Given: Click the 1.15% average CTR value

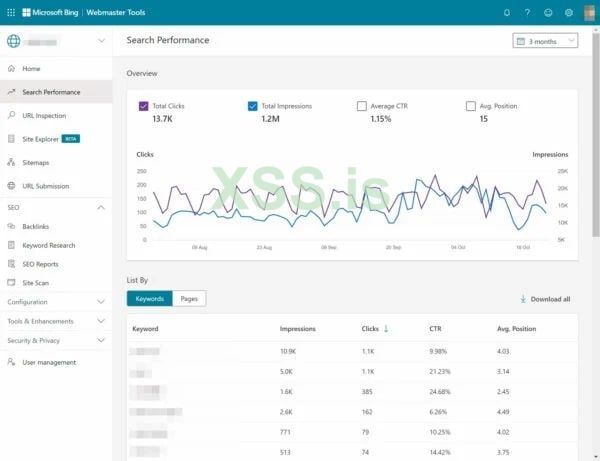Looking at the screenshot, I should pos(381,119).
